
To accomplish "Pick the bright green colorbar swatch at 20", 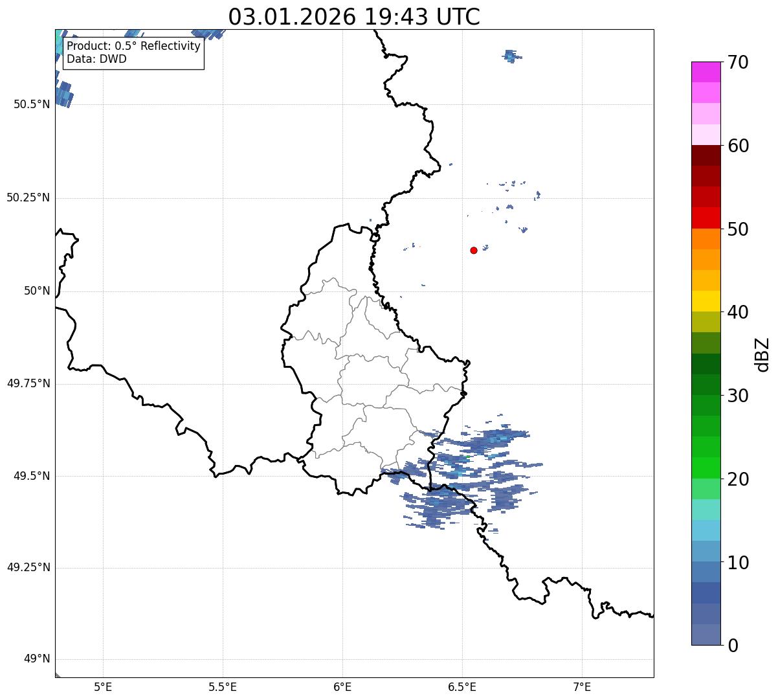I will click(x=706, y=468).
